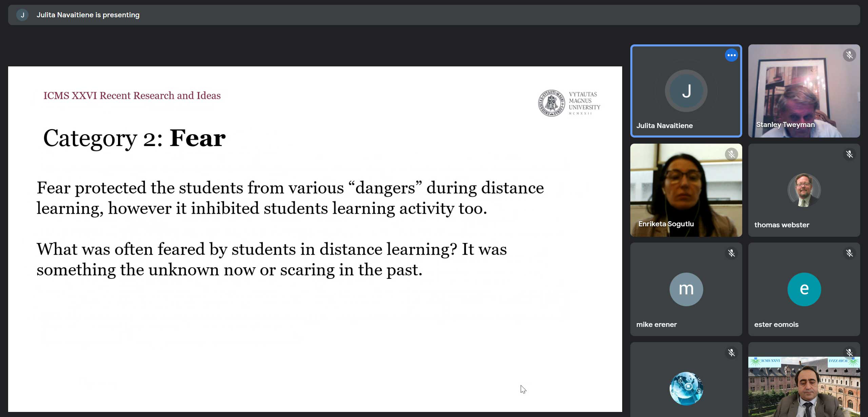868x417 pixels.
Task: Click mike erener's muted microphone icon
Action: pyautogui.click(x=731, y=253)
